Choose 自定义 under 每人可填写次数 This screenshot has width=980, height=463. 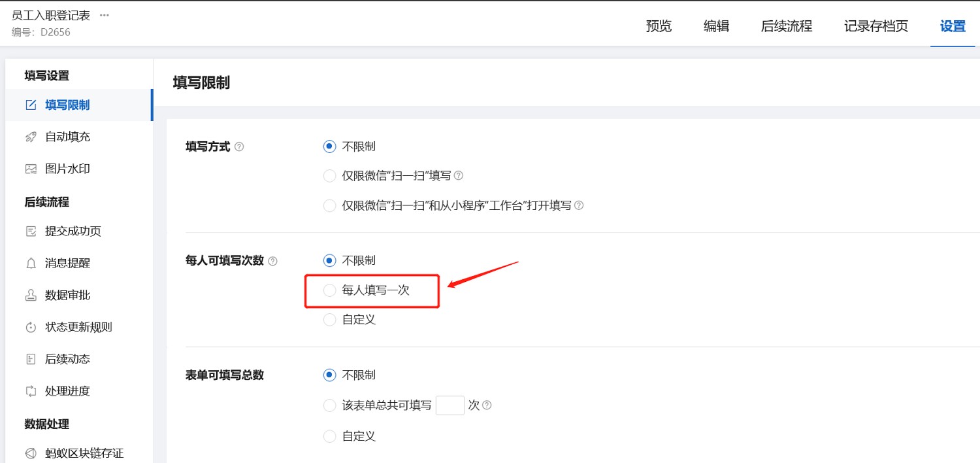coord(330,320)
